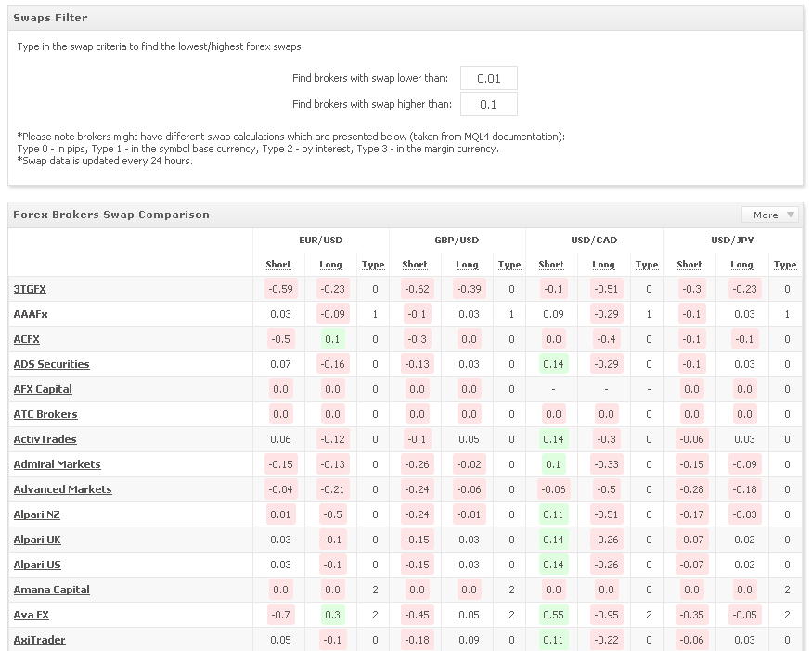Viewport: 812px width, 651px height.
Task: Click AxiTrader GBP/USD long value 0.09
Action: (x=469, y=640)
